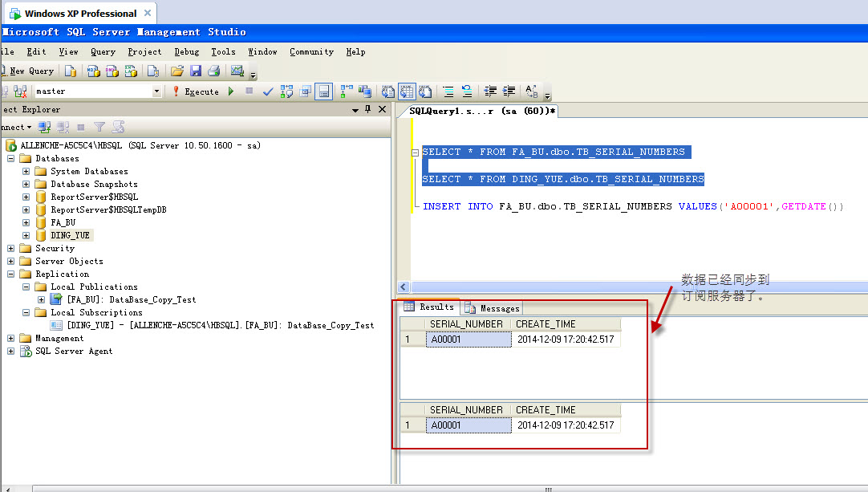The width and height of the screenshot is (868, 492).
Task: Start debugging with the green arrow
Action: pos(231,91)
